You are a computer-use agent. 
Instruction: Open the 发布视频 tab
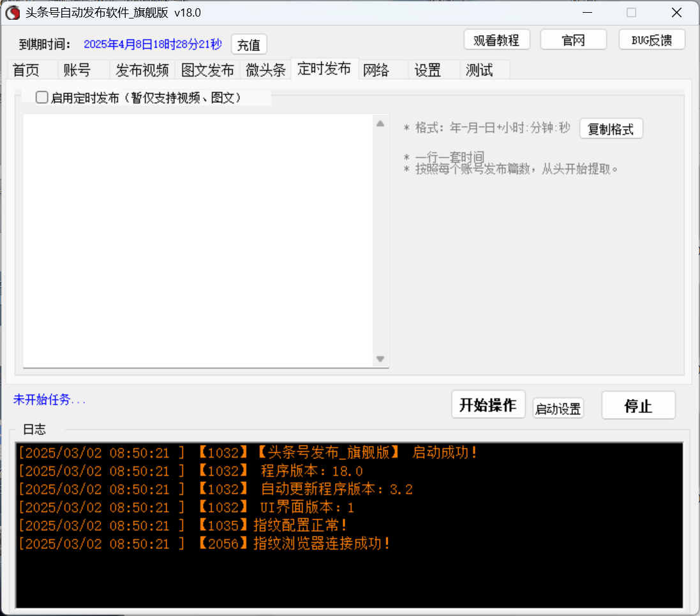[142, 70]
